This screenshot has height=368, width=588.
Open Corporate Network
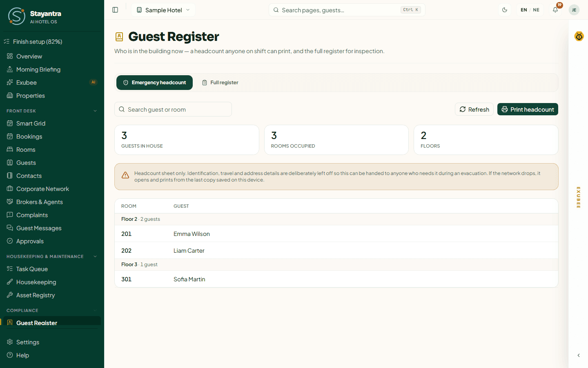coord(52,189)
